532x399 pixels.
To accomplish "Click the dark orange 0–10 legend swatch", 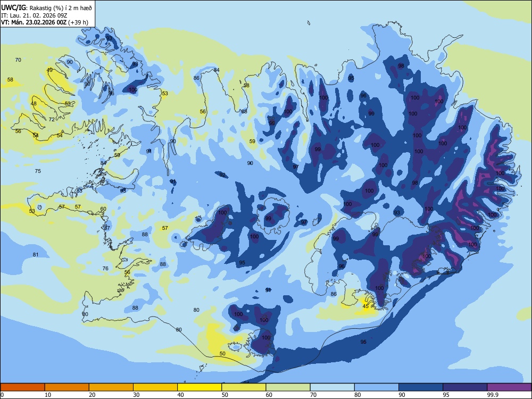I will click(x=22, y=387).
